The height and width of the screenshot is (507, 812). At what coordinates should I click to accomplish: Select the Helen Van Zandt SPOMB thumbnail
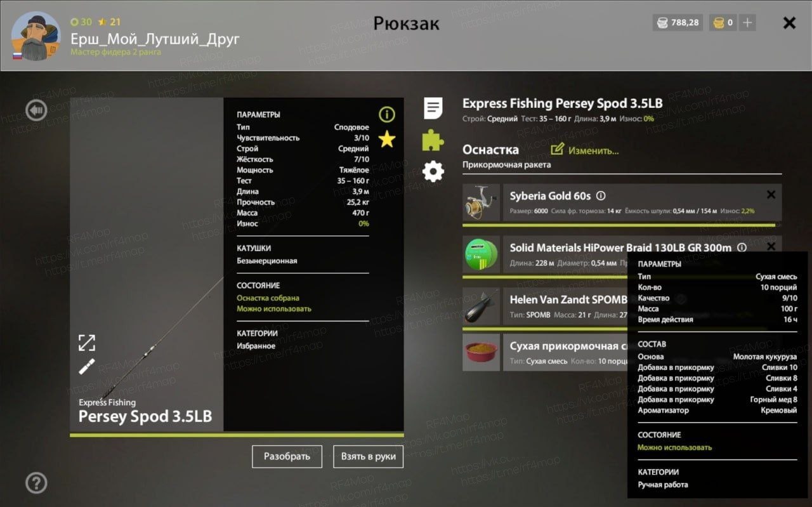tap(481, 306)
